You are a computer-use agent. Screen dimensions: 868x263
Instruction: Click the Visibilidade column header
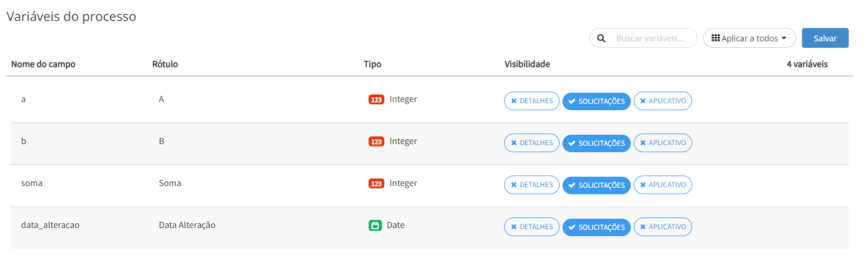tap(527, 64)
